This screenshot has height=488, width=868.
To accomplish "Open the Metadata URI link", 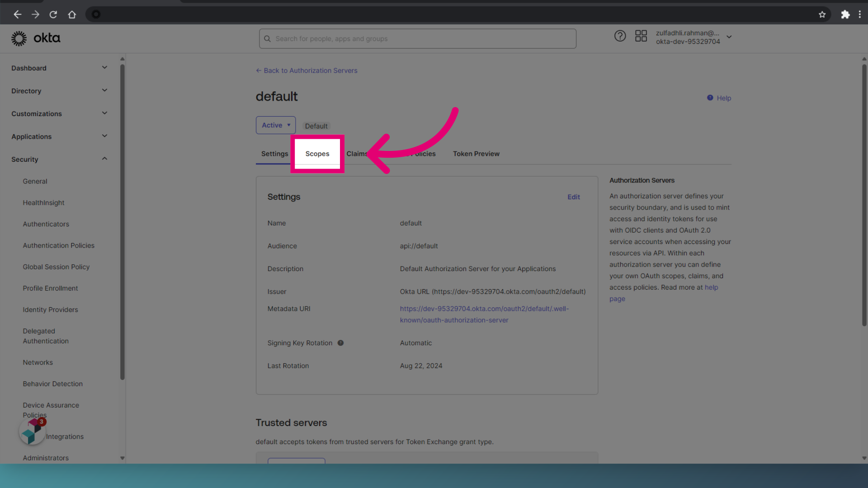I will (484, 314).
